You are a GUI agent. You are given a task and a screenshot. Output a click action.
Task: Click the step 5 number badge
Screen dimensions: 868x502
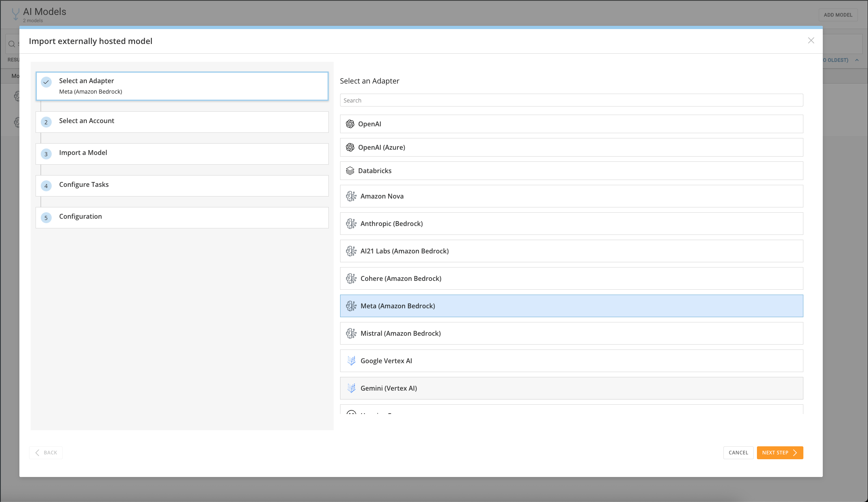point(46,218)
